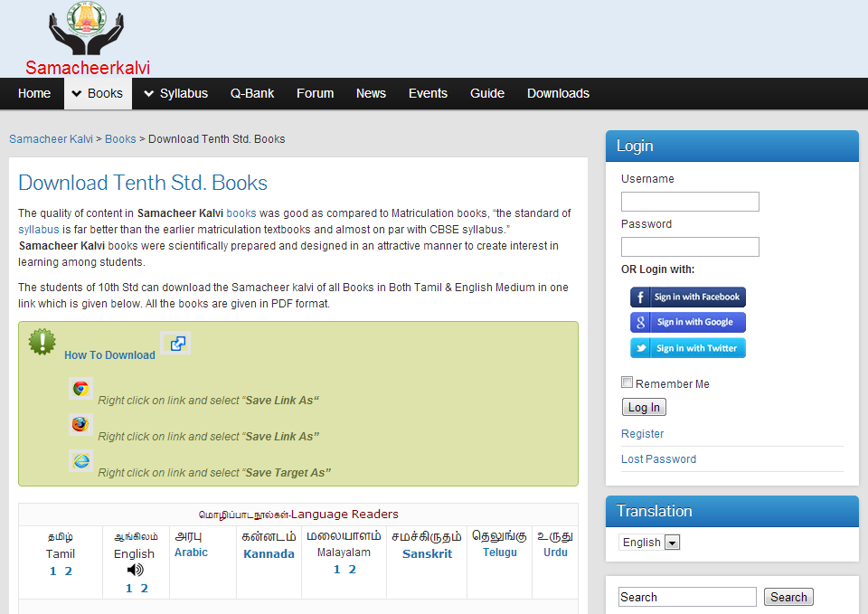
Task: Click the 'books' link in the first paragraph
Action: [241, 213]
